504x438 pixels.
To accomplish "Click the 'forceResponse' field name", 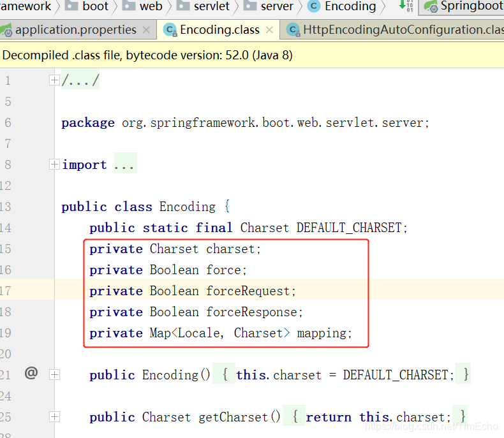I will pos(251,312).
